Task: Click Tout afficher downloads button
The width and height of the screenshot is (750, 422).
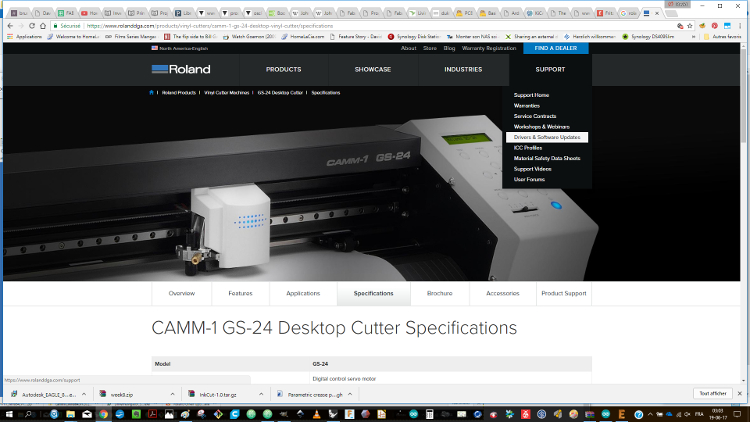Action: pyautogui.click(x=713, y=393)
